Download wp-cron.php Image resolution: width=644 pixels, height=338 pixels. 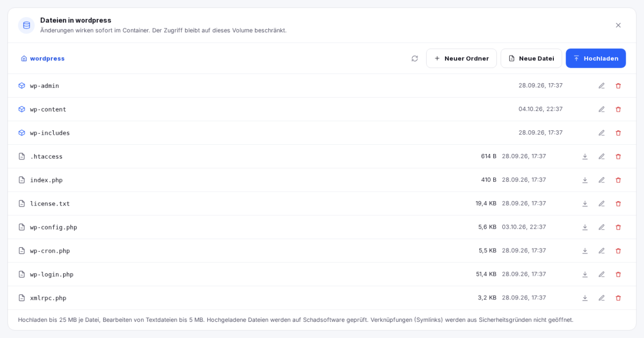(585, 251)
